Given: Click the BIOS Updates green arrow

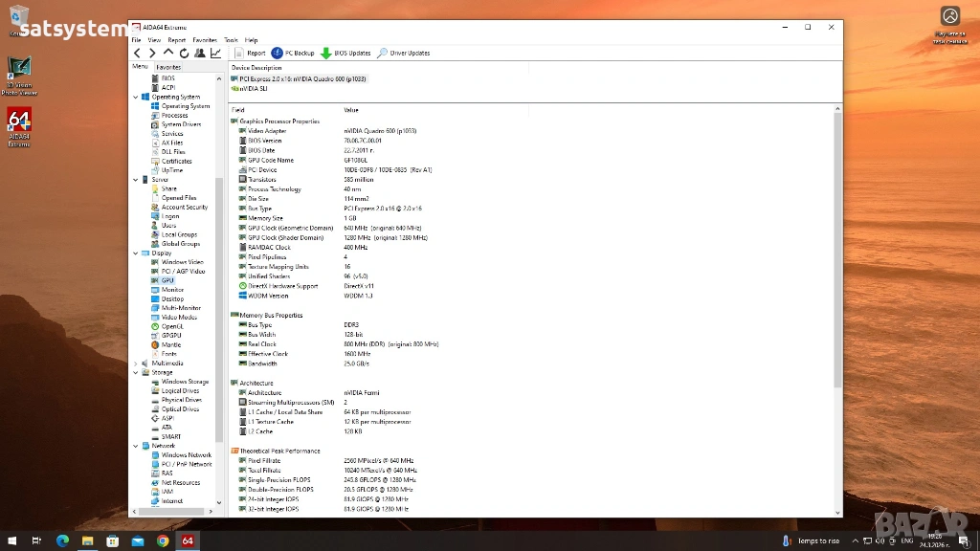Looking at the screenshot, I should (x=345, y=54).
